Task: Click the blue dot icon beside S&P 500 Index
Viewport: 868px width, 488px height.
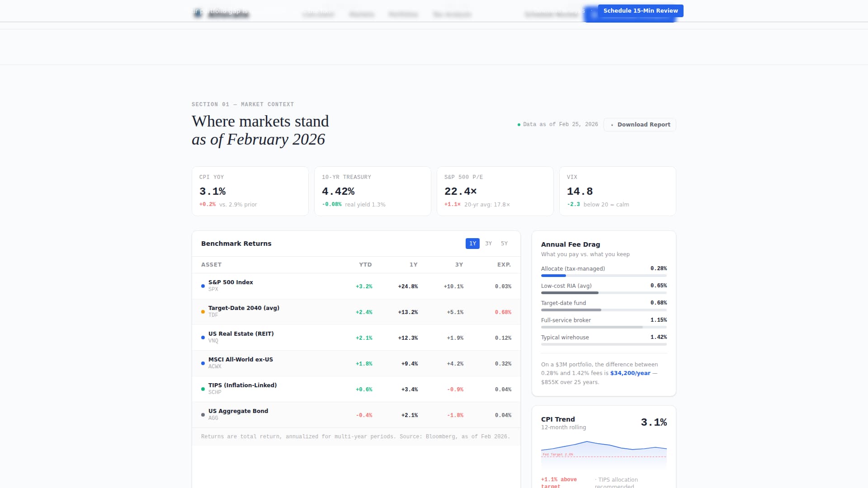Action: (203, 286)
